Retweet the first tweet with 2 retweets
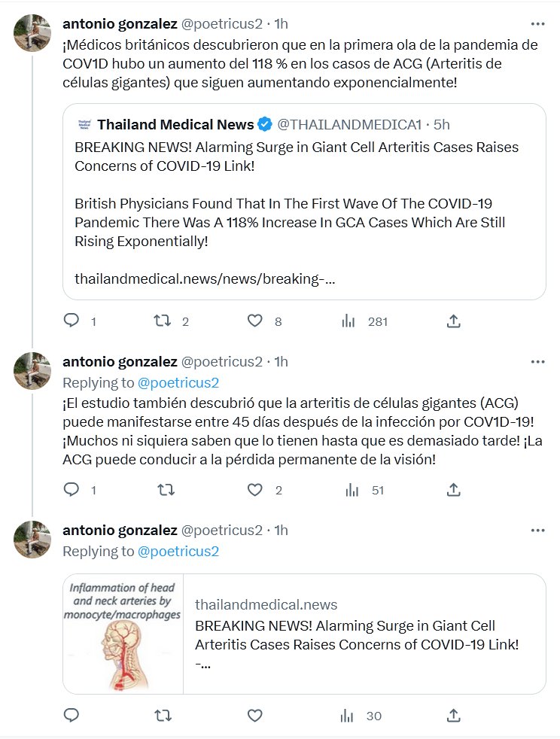This screenshot has width=560, height=739. pos(162,321)
